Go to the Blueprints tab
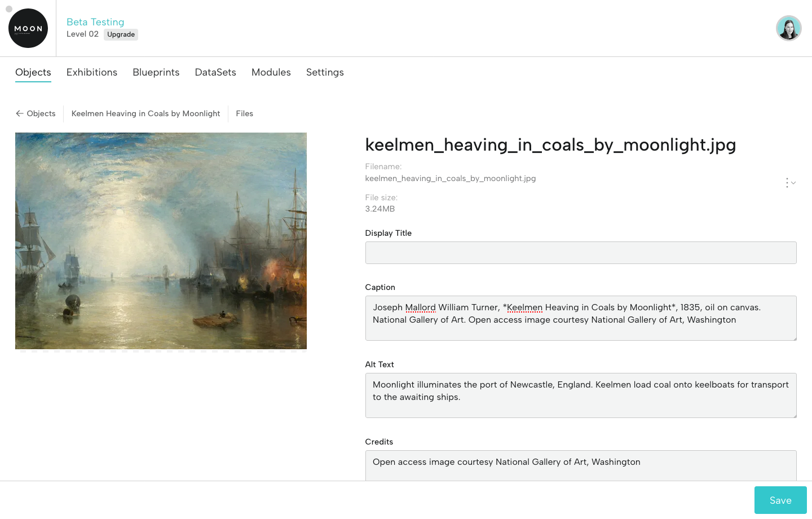This screenshot has height=519, width=812. [x=156, y=72]
